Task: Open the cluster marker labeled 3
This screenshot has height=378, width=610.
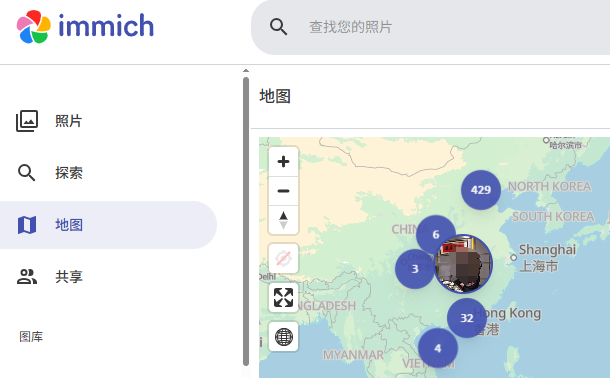Action: coord(415,269)
